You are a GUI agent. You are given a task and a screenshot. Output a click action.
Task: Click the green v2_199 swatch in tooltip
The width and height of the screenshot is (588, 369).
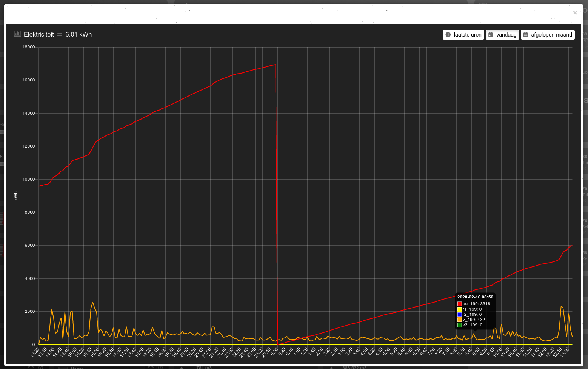pos(459,325)
